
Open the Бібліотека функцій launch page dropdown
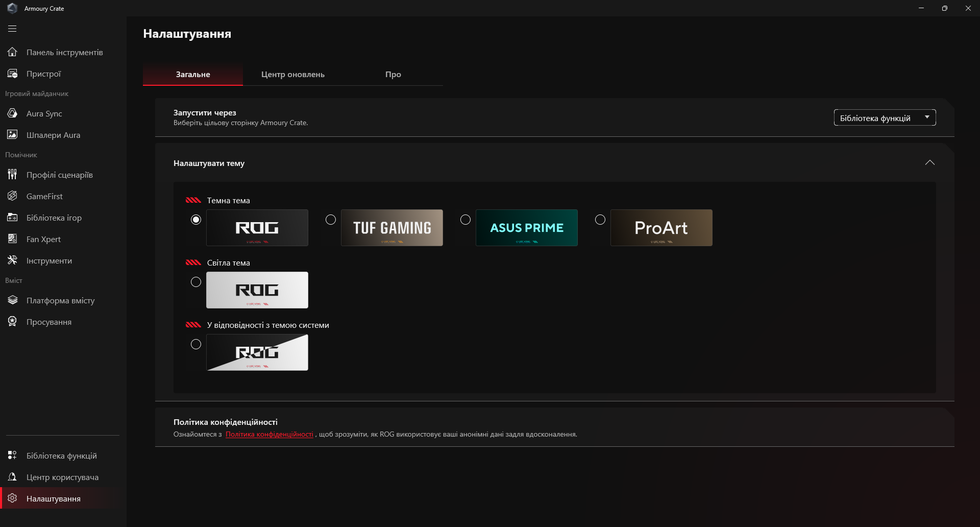pyautogui.click(x=885, y=117)
